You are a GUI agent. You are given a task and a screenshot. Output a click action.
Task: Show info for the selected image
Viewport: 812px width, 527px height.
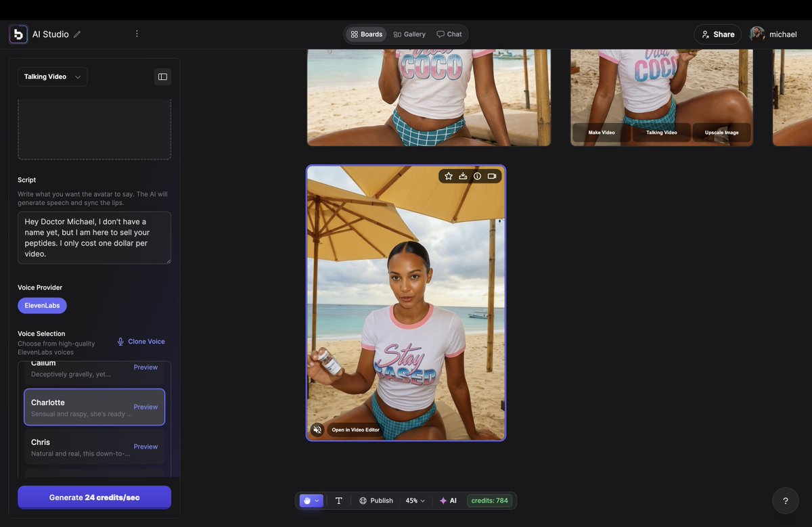[477, 176]
